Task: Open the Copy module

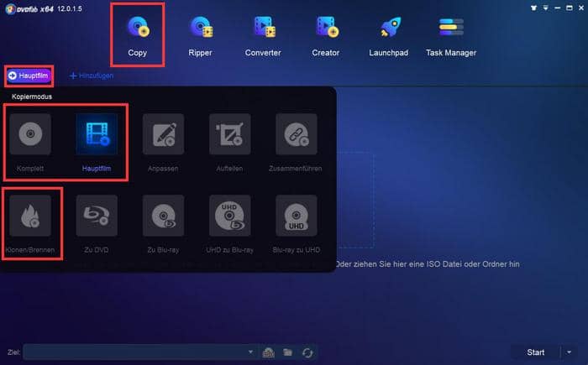Action: coord(137,36)
